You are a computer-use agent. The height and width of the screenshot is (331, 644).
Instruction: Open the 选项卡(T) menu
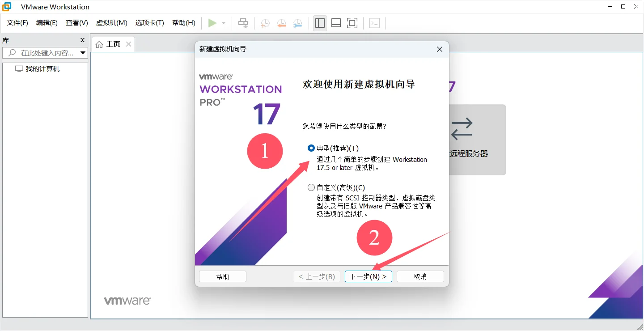coord(150,23)
